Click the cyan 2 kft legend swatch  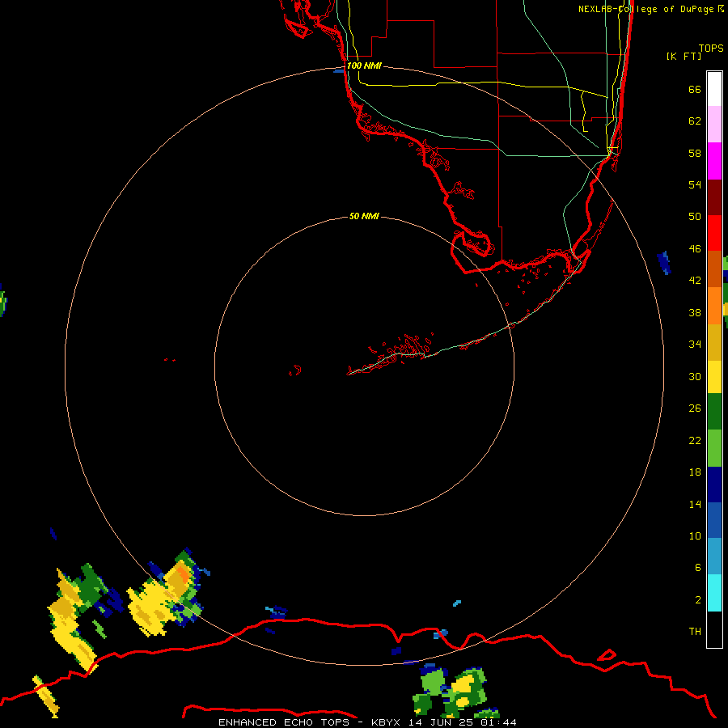pos(714,593)
